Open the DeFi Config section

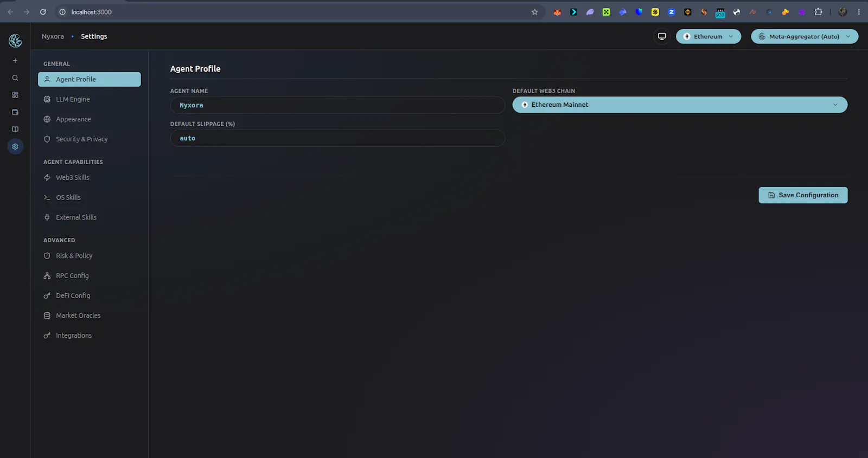90,296
